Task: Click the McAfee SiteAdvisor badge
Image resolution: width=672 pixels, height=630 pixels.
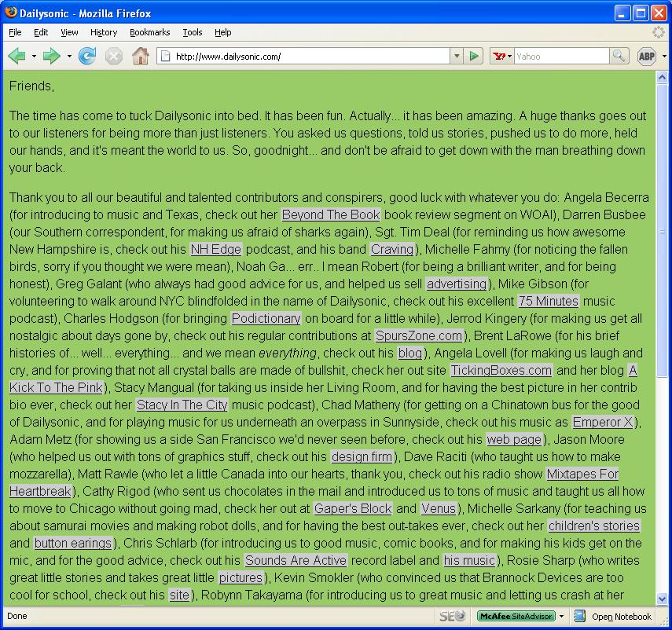Action: point(516,616)
